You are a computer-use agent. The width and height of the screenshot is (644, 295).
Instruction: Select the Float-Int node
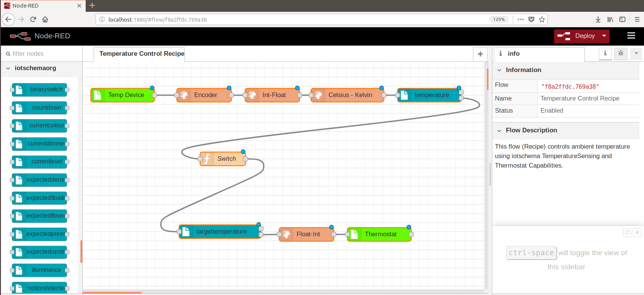point(306,234)
